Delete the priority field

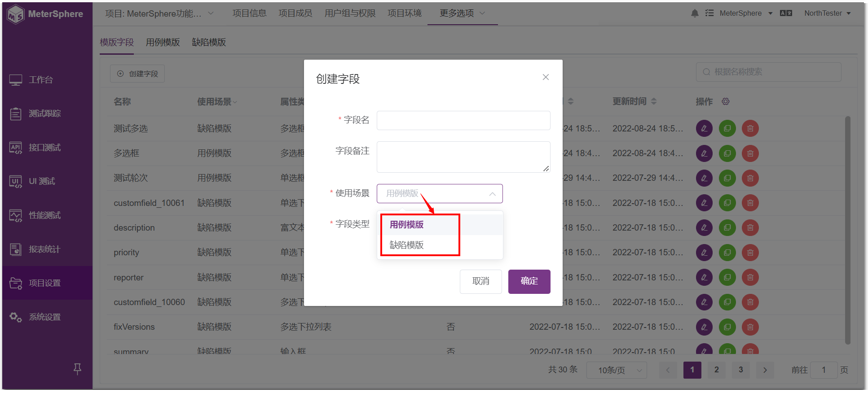pyautogui.click(x=750, y=253)
